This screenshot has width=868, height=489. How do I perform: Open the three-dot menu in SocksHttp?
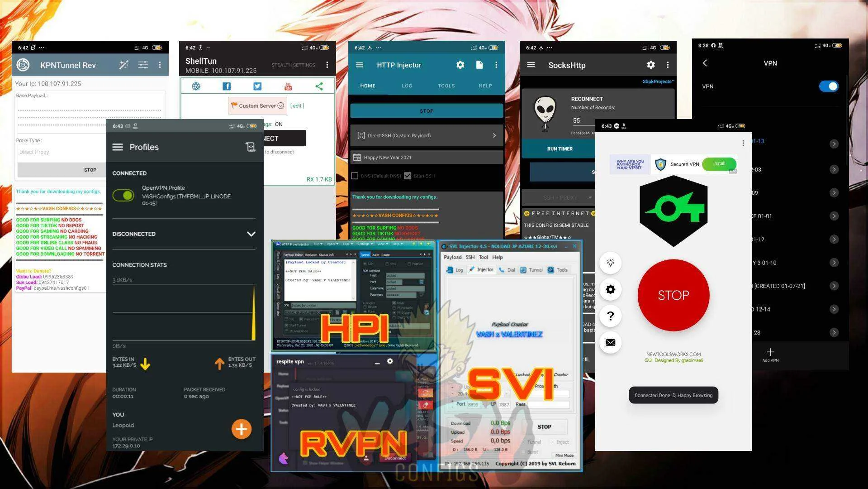tap(668, 65)
